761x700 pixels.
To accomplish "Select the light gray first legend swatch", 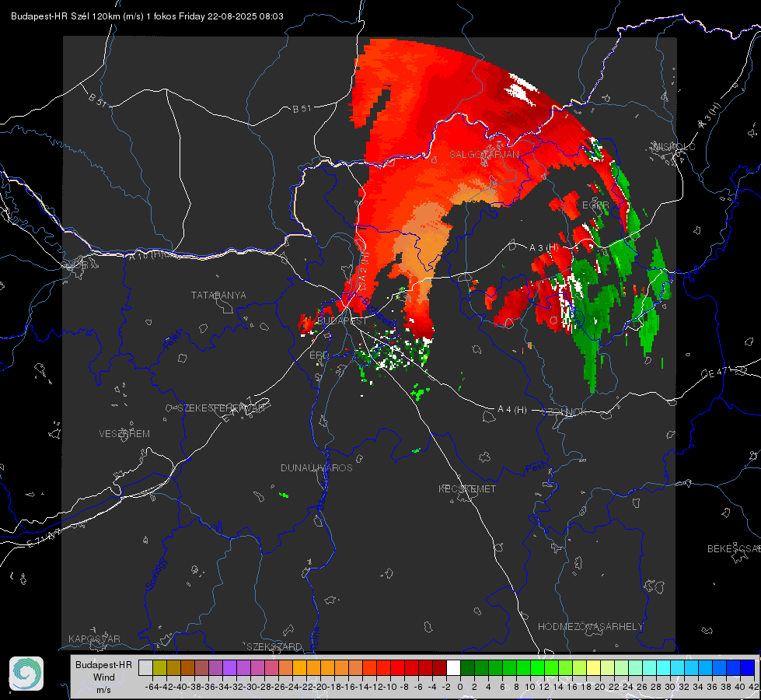I will (145, 667).
